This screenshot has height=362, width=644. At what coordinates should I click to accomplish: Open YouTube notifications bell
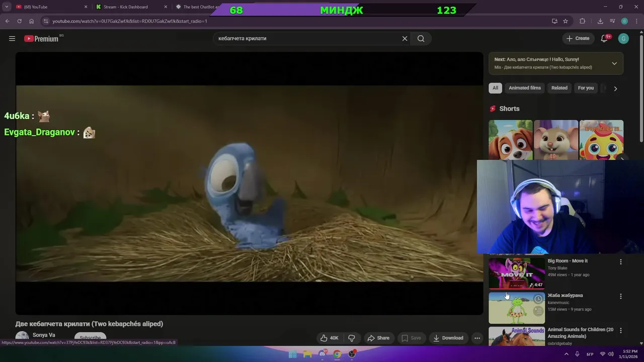tap(605, 39)
